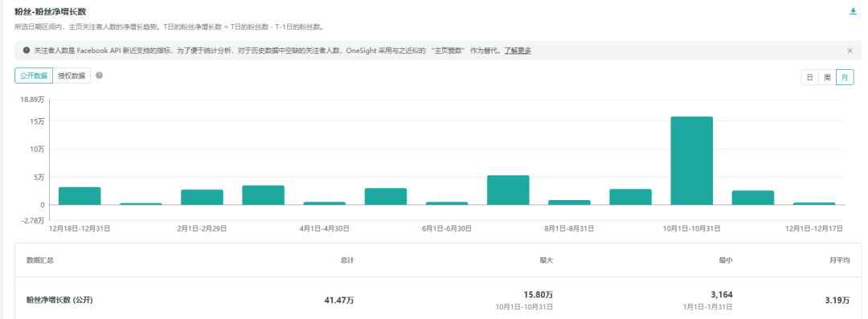This screenshot has height=319, width=868.
Task: Click the bar between 2月 and 4月 bars
Action: (264, 195)
